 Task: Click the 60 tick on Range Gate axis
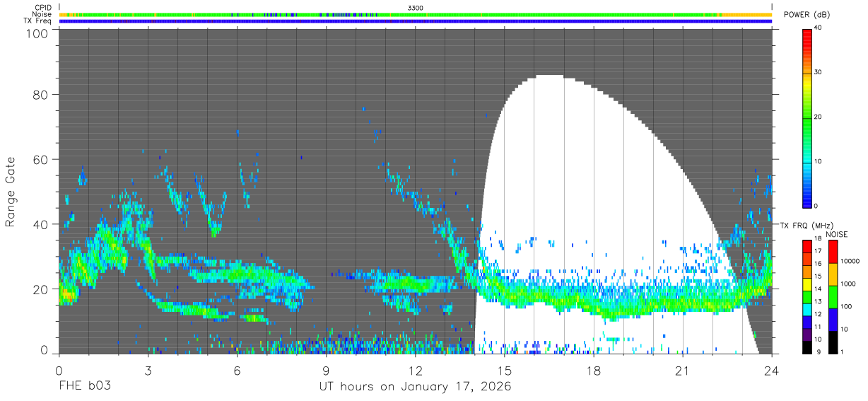click(x=40, y=160)
